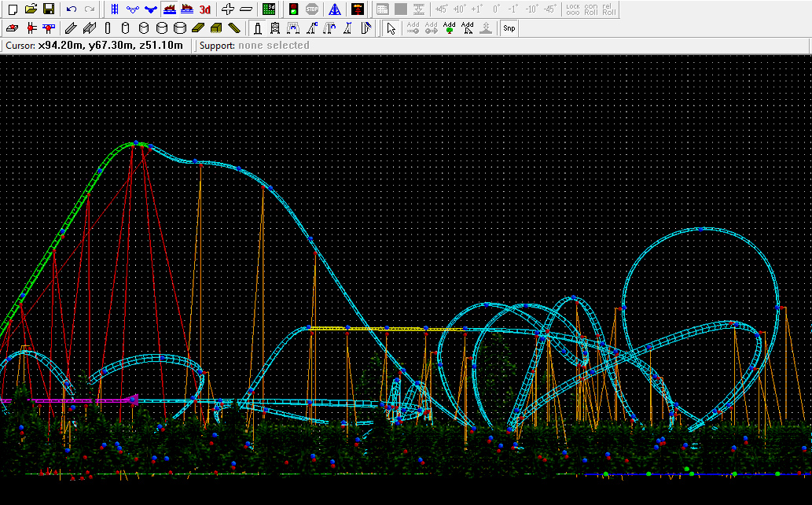Open an existing coaster file
The width and height of the screenshot is (812, 505).
30,9
